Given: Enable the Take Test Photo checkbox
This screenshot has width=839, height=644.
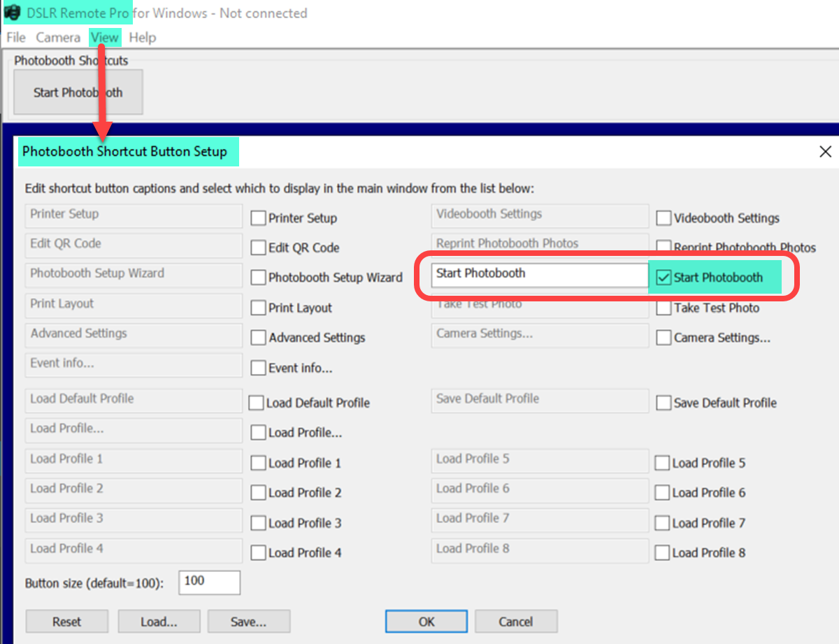Looking at the screenshot, I should pyautogui.click(x=664, y=308).
